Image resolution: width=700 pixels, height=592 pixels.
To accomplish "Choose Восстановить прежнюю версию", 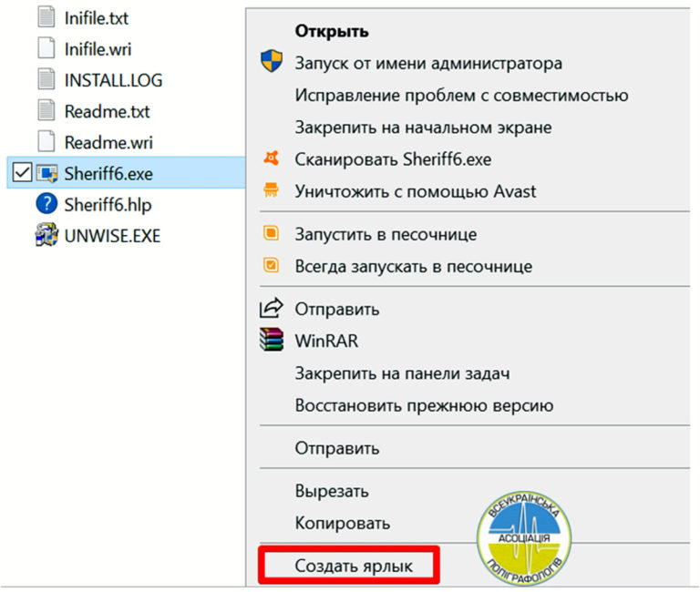I will click(424, 405).
